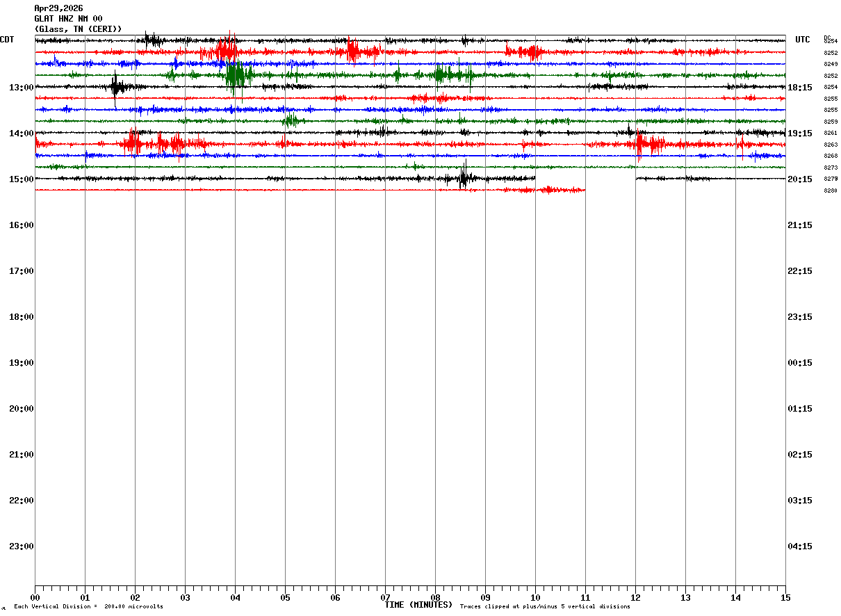Click the 11 minute axis label

585,598
